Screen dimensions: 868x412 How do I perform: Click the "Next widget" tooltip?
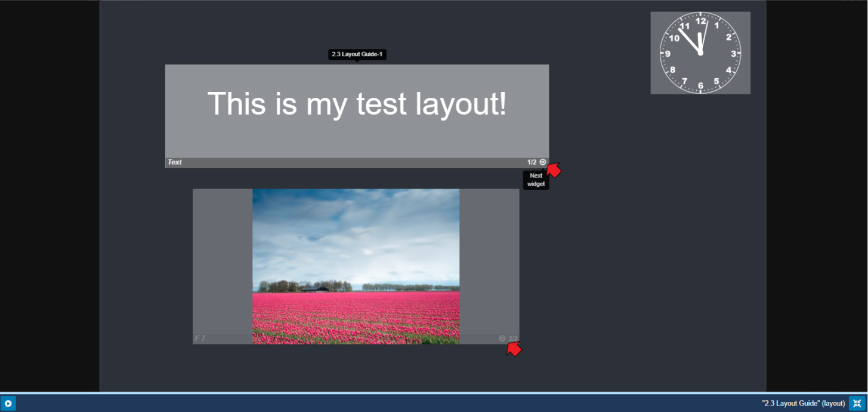click(x=536, y=180)
